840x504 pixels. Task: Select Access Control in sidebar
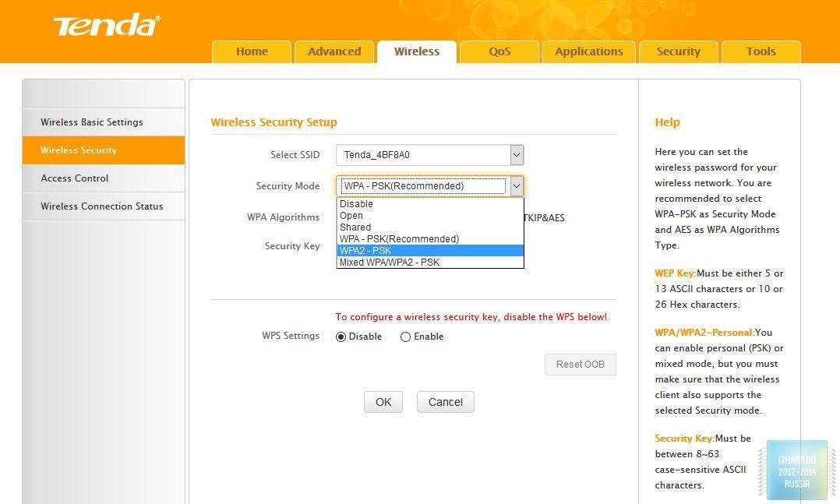[x=75, y=178]
